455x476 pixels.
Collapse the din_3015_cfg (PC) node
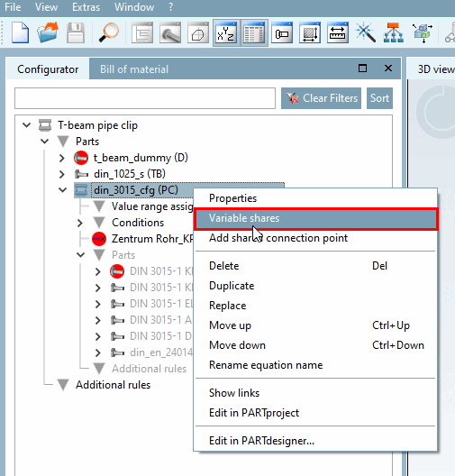tap(63, 190)
